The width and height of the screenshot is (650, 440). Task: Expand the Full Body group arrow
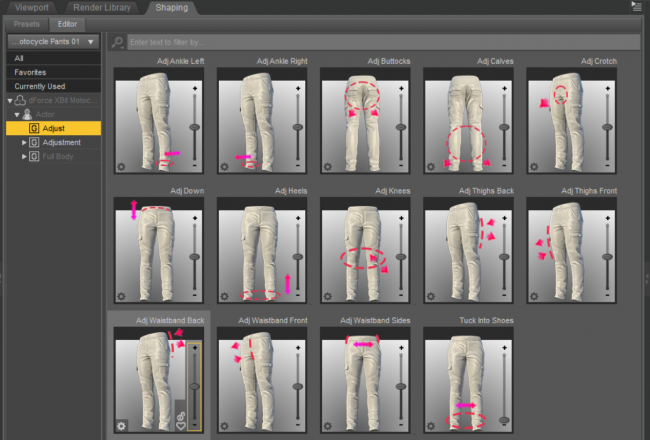point(25,157)
